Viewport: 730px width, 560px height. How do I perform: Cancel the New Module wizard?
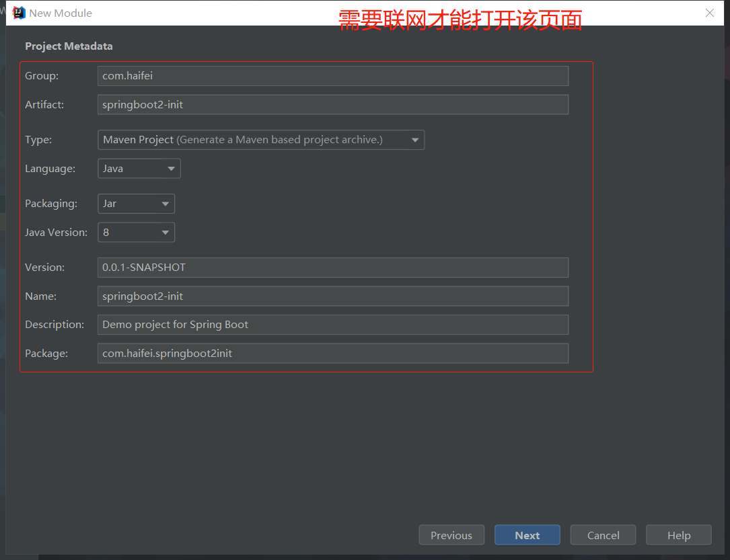(x=603, y=535)
